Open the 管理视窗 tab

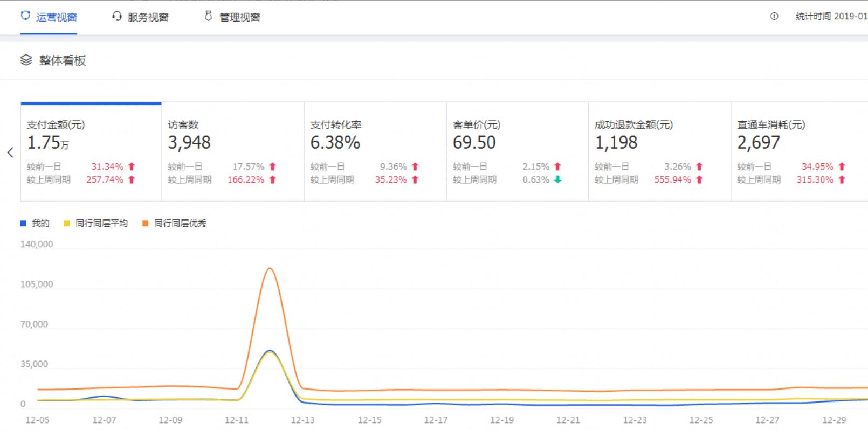click(232, 17)
